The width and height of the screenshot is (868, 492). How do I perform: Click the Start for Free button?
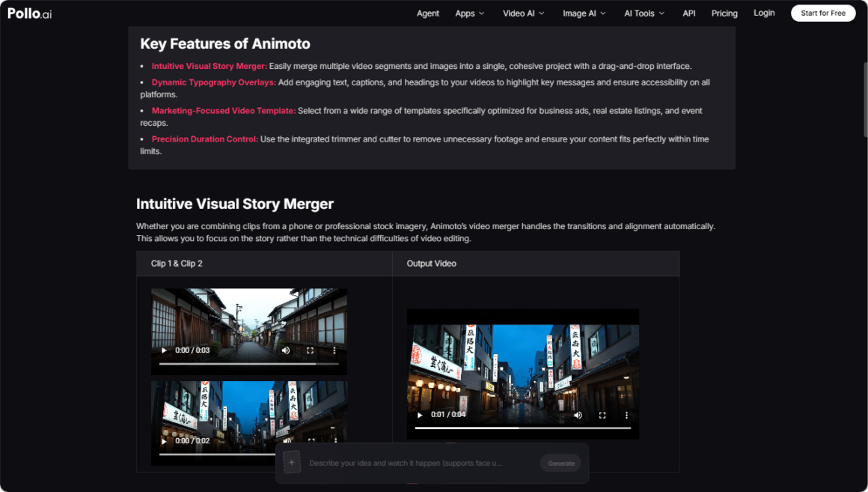click(x=823, y=13)
